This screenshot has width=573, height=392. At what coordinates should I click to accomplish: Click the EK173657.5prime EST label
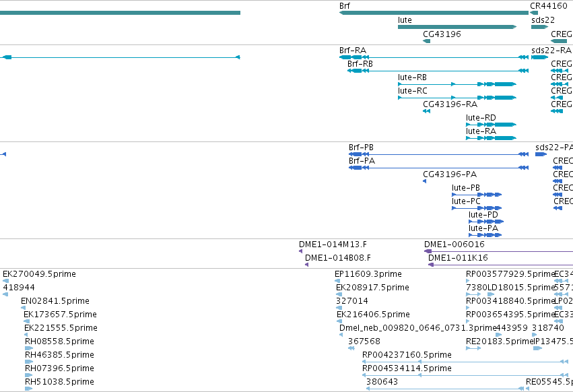coord(61,315)
